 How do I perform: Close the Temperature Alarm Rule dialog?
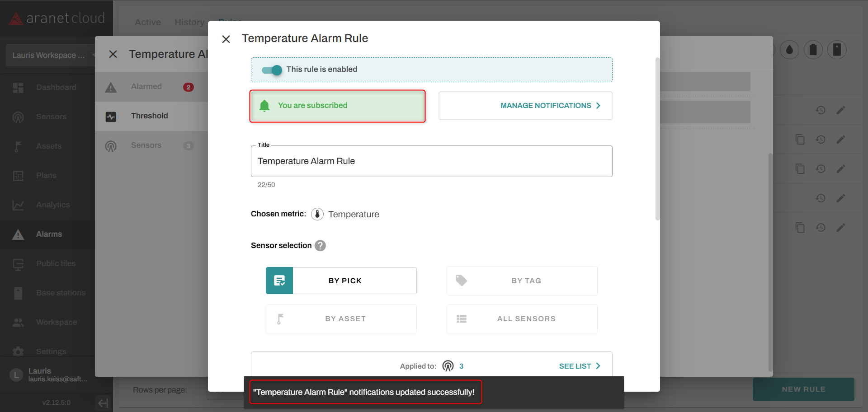tap(226, 39)
